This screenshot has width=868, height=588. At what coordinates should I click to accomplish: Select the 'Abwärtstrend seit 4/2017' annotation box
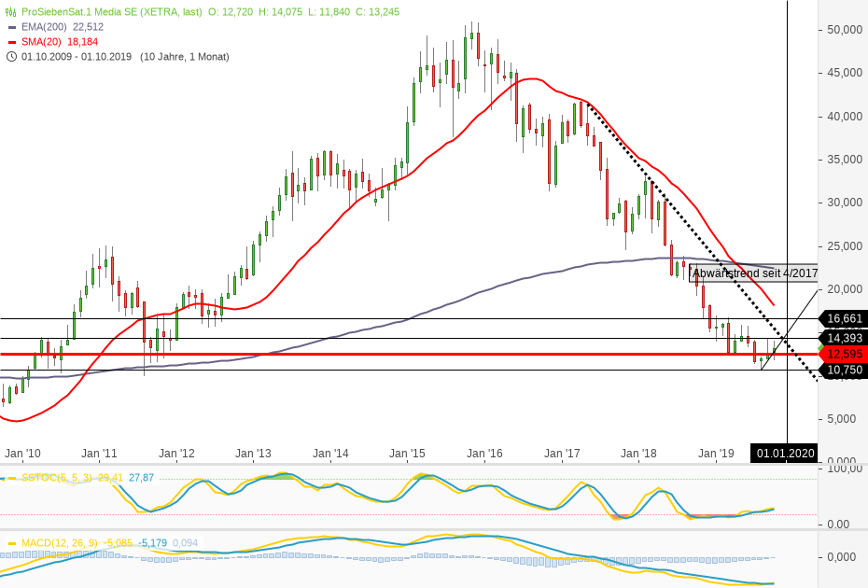[754, 273]
